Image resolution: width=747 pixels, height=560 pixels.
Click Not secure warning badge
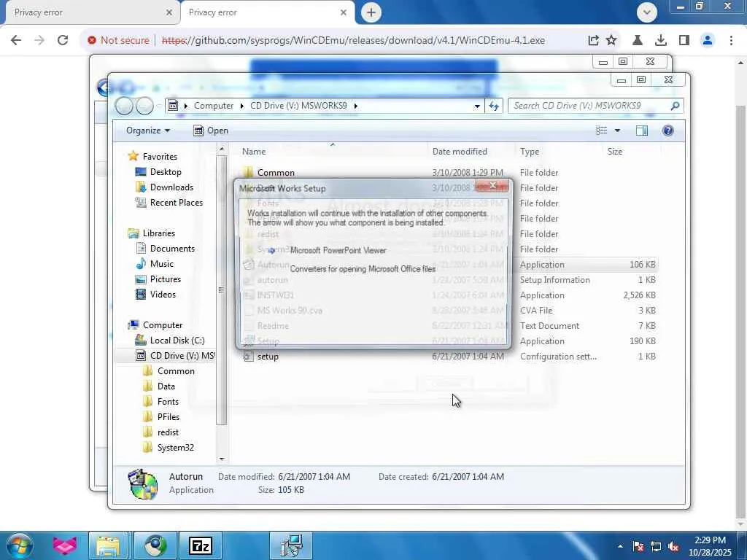pyautogui.click(x=118, y=41)
